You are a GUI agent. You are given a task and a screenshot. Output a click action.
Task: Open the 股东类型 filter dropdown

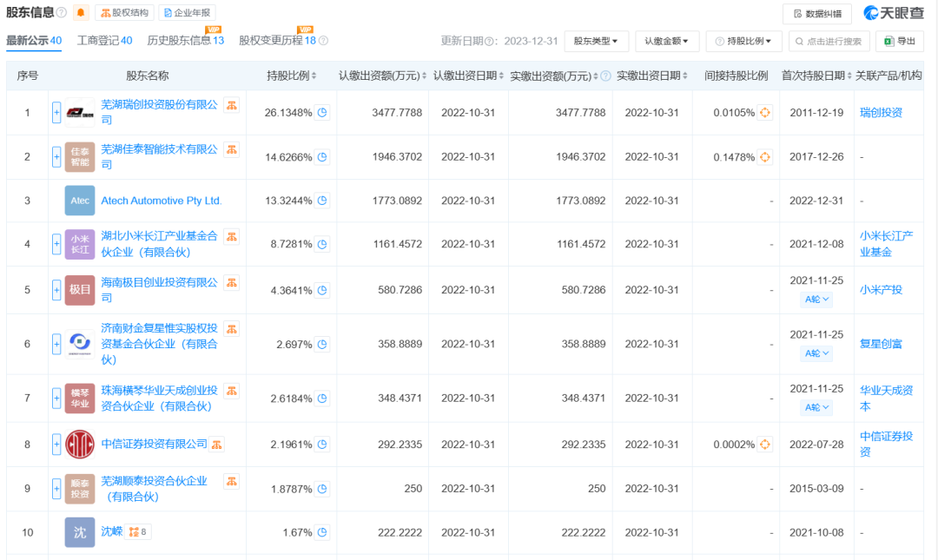point(597,41)
